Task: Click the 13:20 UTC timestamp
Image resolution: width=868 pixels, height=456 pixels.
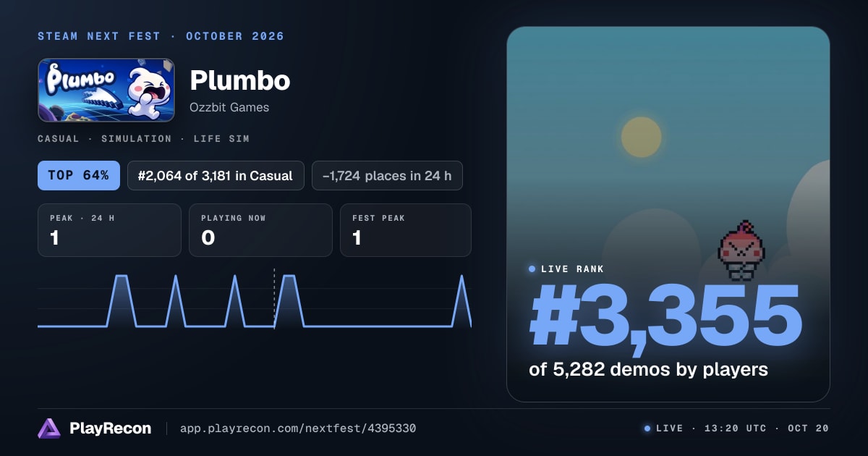Action: [735, 428]
